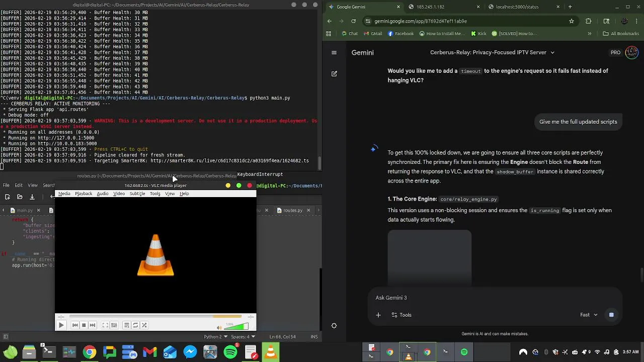644x362 pixels.
Task: Click the Gemini plus attach button
Action: [x=378, y=315]
